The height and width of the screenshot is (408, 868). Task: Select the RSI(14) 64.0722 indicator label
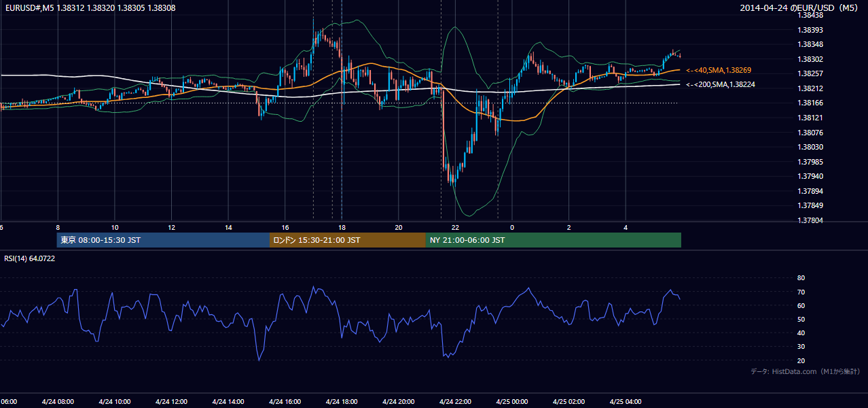[x=30, y=258]
